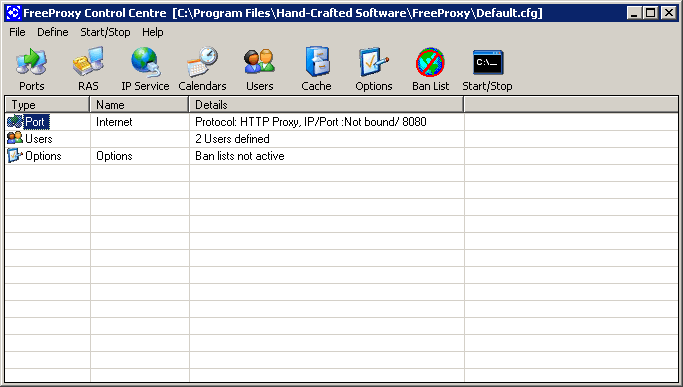Select the Users entry in Type column
Screen dimensions: 683x387
pos(39,139)
